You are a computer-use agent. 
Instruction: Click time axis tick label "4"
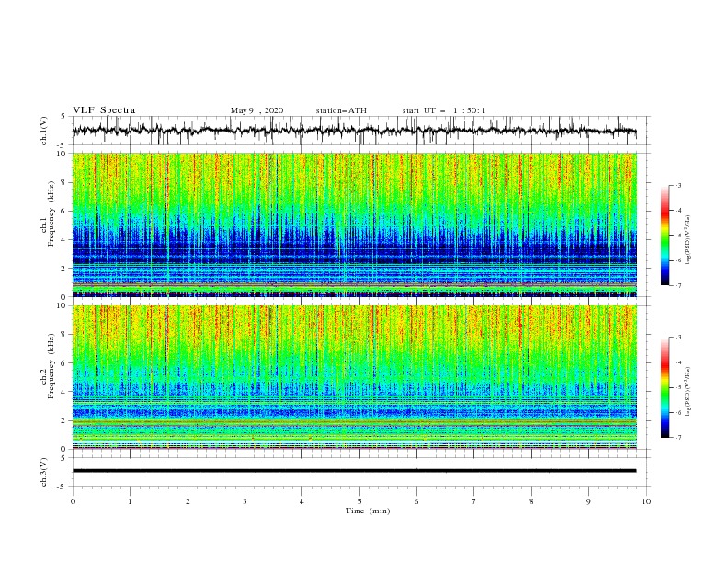(301, 501)
